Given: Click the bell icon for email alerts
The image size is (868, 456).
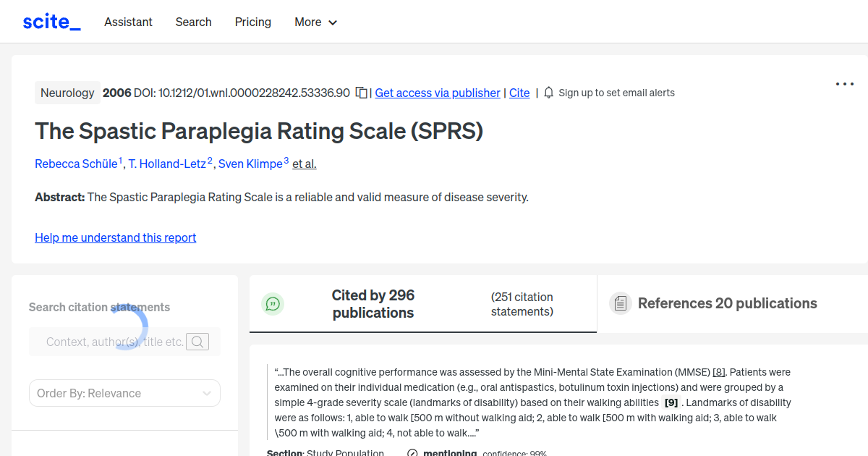Looking at the screenshot, I should [548, 93].
